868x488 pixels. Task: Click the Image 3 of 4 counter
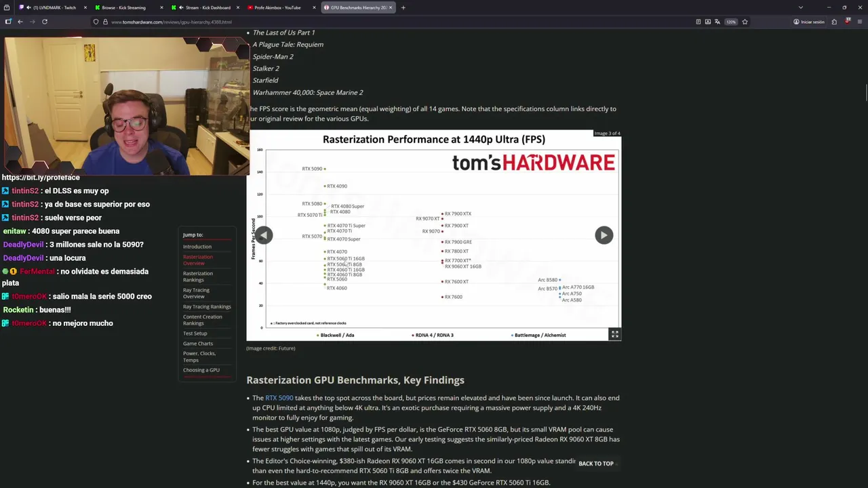[607, 134]
